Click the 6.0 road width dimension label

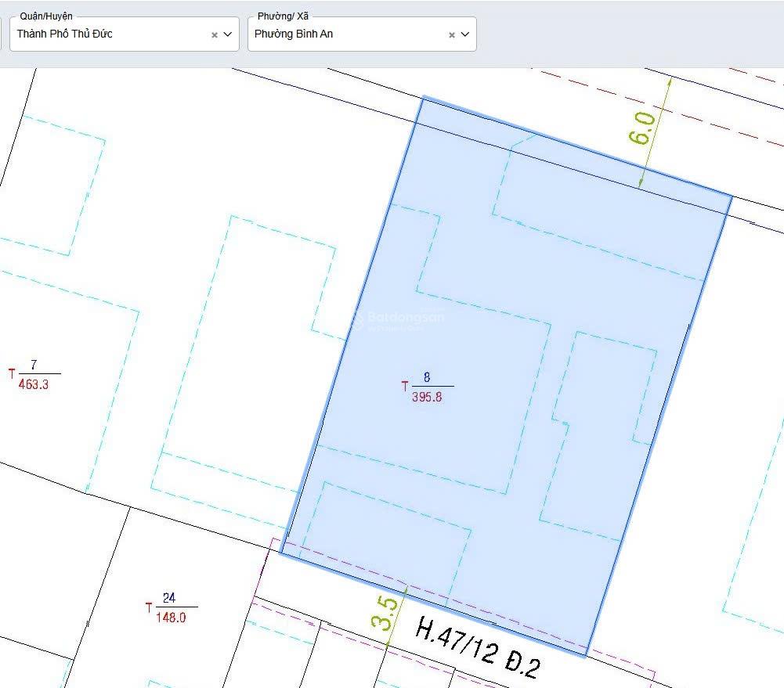tap(641, 128)
